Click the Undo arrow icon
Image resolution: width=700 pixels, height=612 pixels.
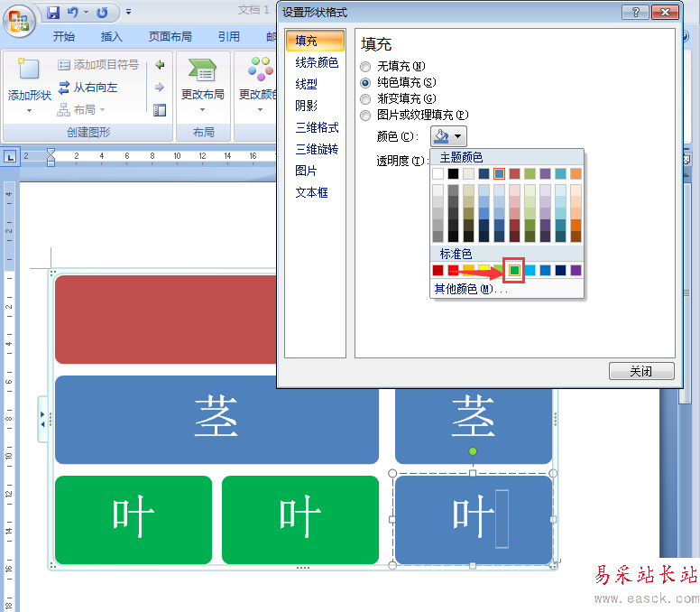73,13
